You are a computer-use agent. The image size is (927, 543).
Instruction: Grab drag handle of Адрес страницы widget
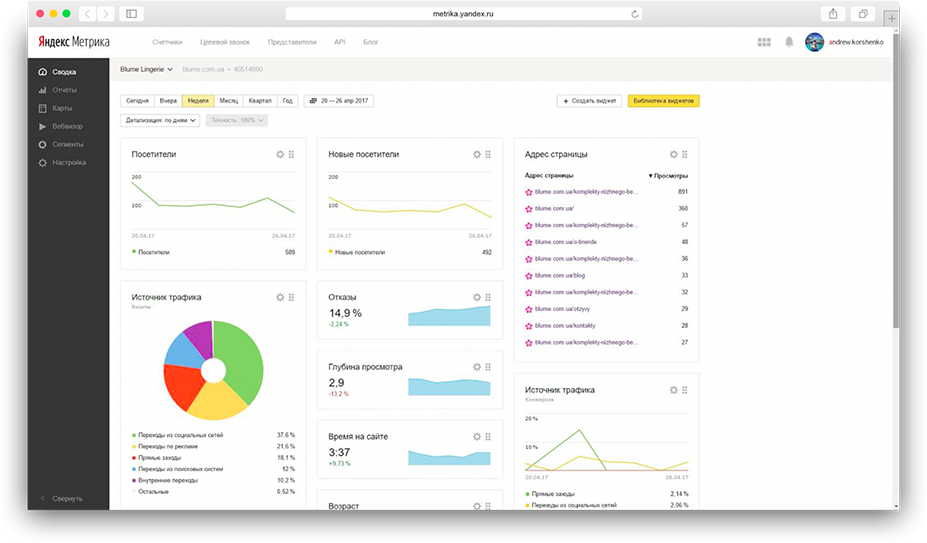685,154
